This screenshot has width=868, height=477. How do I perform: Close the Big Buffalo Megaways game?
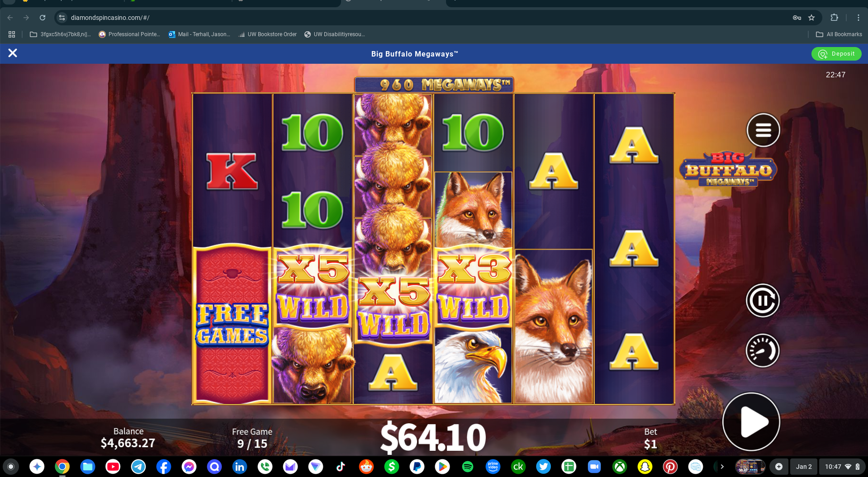13,53
